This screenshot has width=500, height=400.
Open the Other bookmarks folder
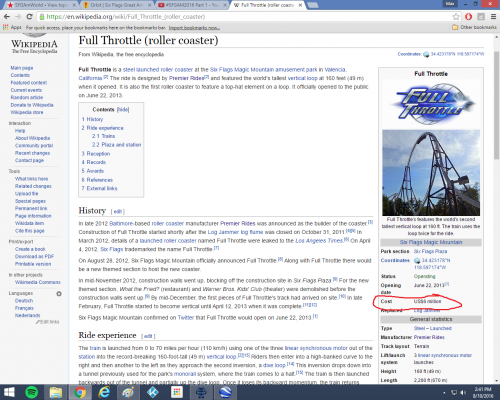474,27
